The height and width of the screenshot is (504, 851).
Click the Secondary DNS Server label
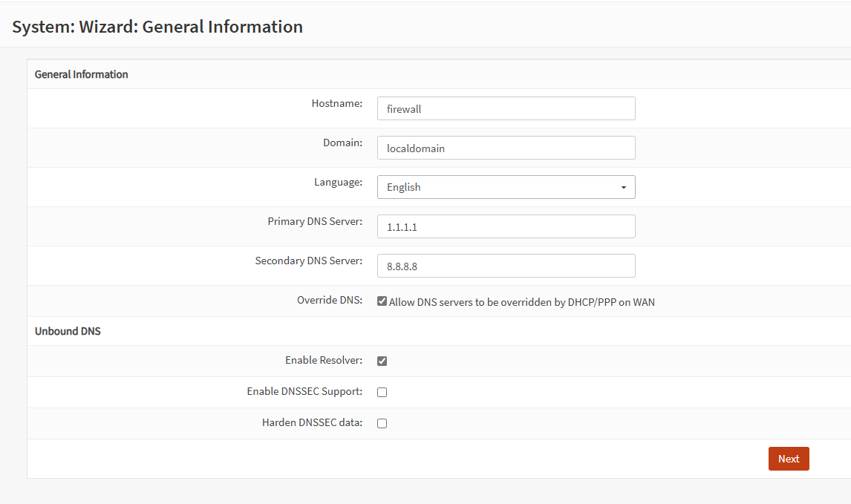click(309, 261)
